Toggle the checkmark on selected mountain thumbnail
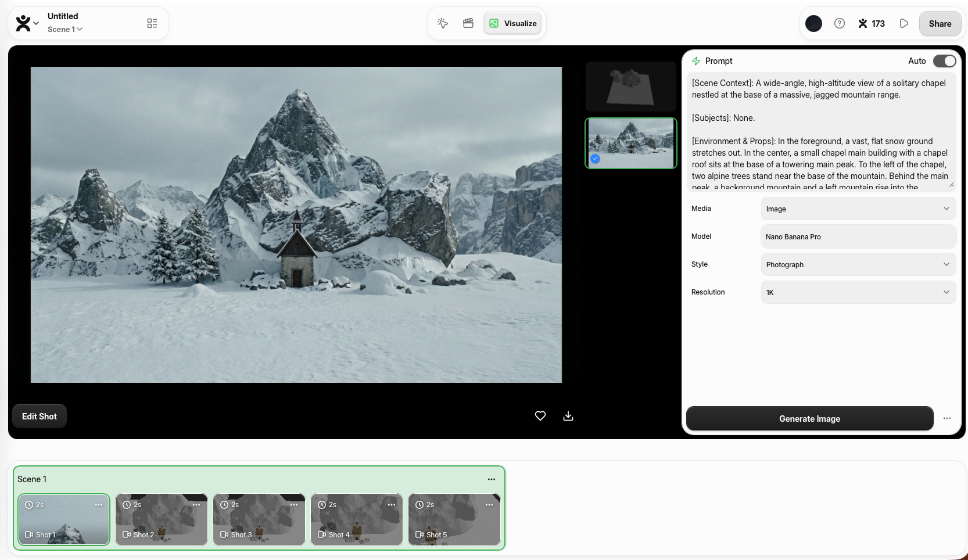 pos(595,159)
